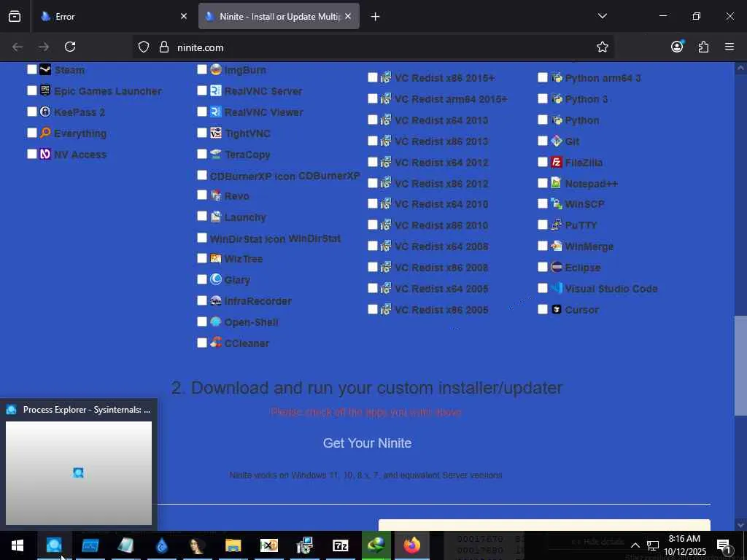Click the RealVNC Viewer label
This screenshot has width=747, height=560.
(264, 112)
